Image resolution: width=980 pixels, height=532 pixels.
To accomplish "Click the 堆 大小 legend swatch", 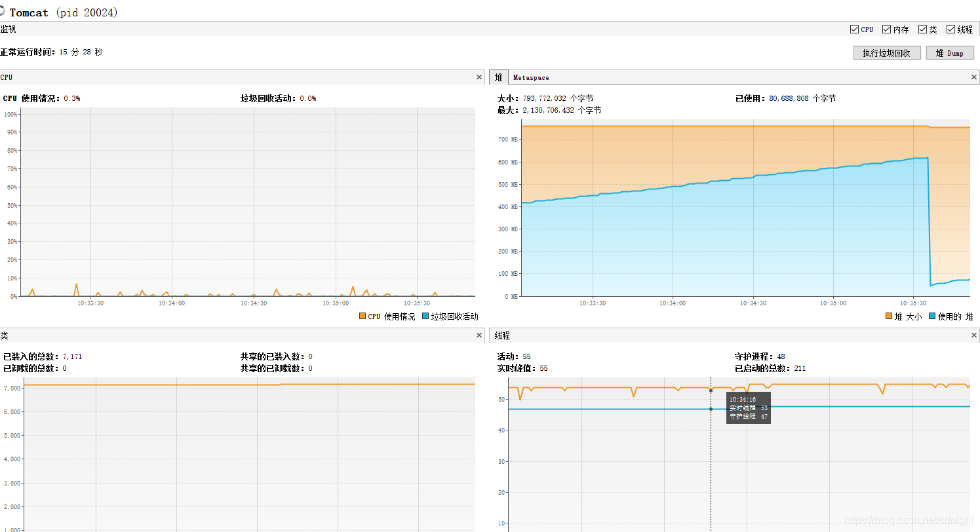I will click(889, 316).
